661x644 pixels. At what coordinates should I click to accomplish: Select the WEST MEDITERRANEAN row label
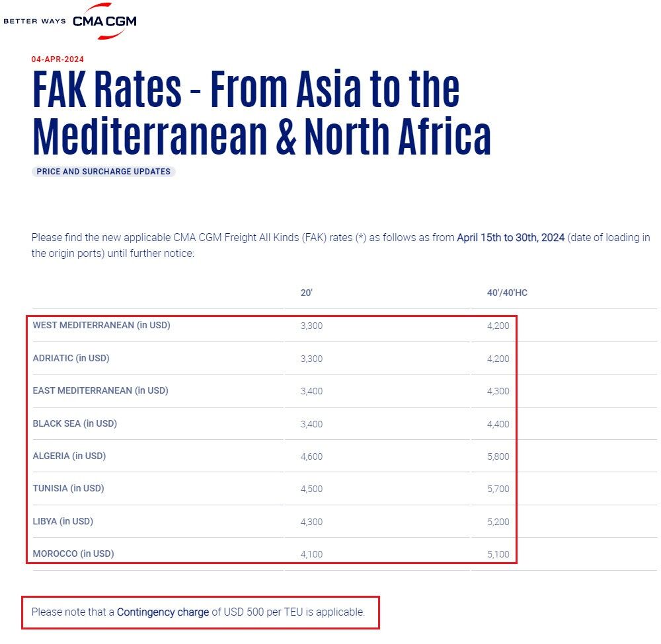102,325
